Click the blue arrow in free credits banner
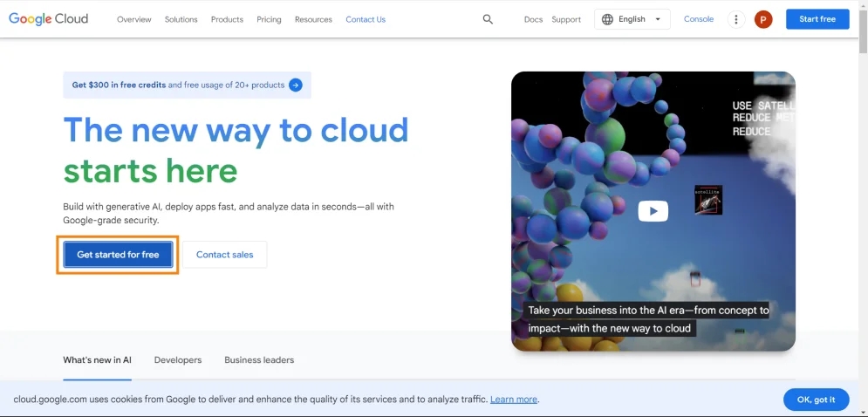The width and height of the screenshot is (868, 417). [296, 85]
